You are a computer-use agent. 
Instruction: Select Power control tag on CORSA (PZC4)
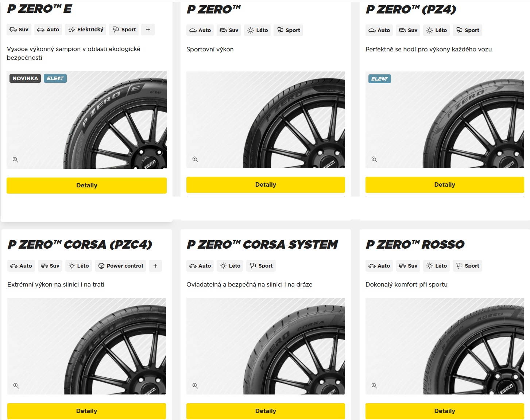tap(120, 266)
